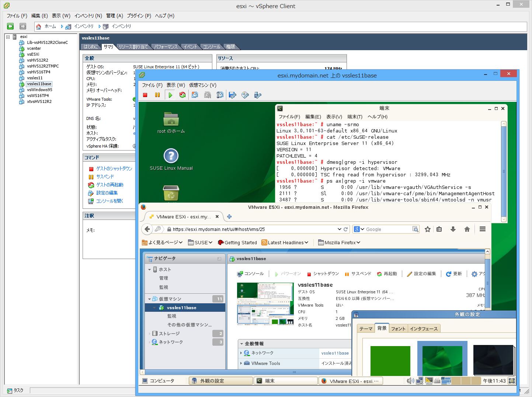Click 端末 taskbar button in guest panel
The width and height of the screenshot is (532, 397).
(x=286, y=381)
